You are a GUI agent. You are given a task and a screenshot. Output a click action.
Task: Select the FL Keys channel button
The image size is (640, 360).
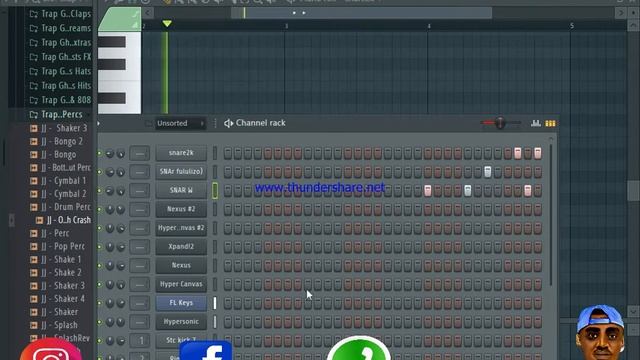(x=181, y=303)
